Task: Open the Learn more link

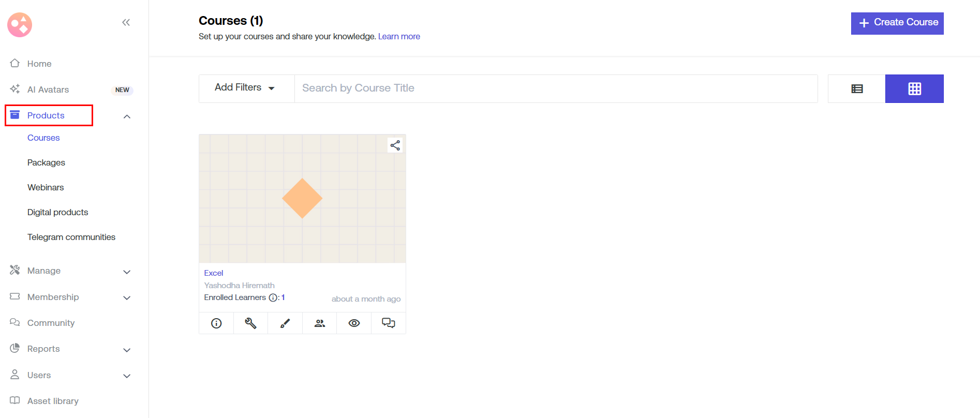Action: [x=399, y=36]
